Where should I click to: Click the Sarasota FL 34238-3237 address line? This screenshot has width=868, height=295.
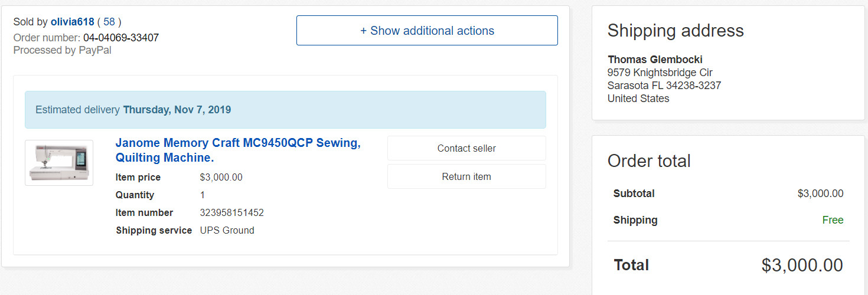[664, 86]
